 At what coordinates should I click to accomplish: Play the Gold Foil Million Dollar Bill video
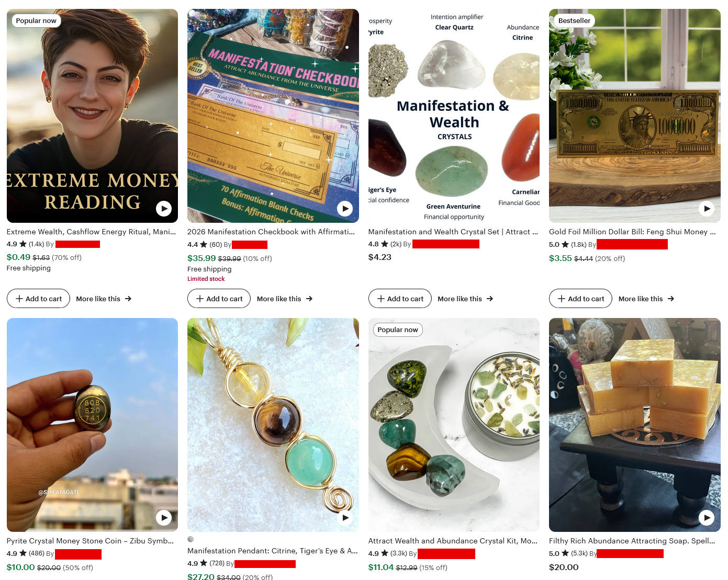707,209
